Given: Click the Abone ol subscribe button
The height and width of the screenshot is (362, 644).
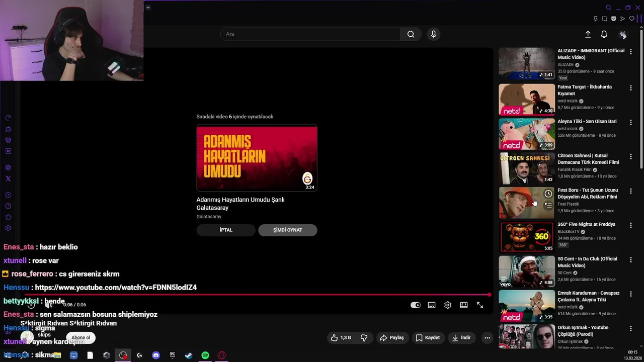Looking at the screenshot, I should 80,338.
